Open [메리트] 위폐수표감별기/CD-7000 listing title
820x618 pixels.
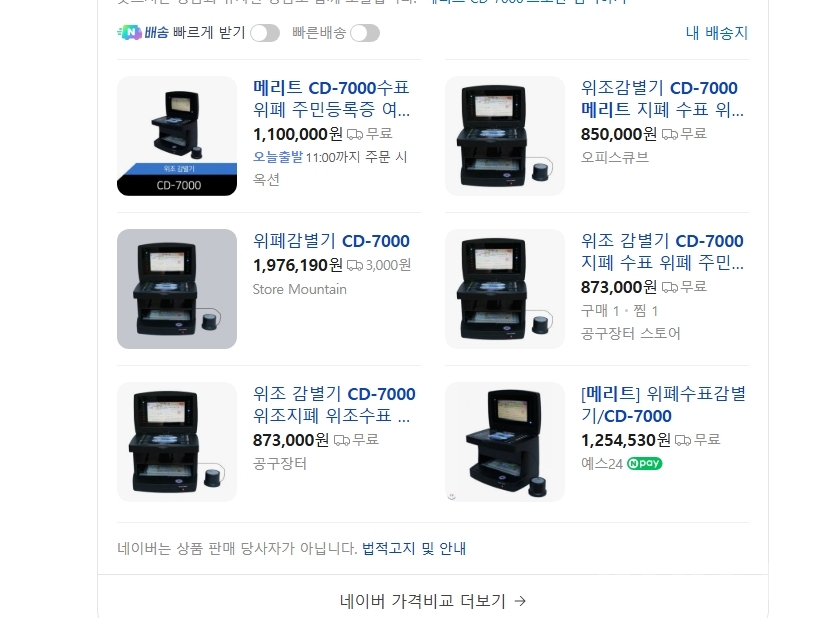663,405
